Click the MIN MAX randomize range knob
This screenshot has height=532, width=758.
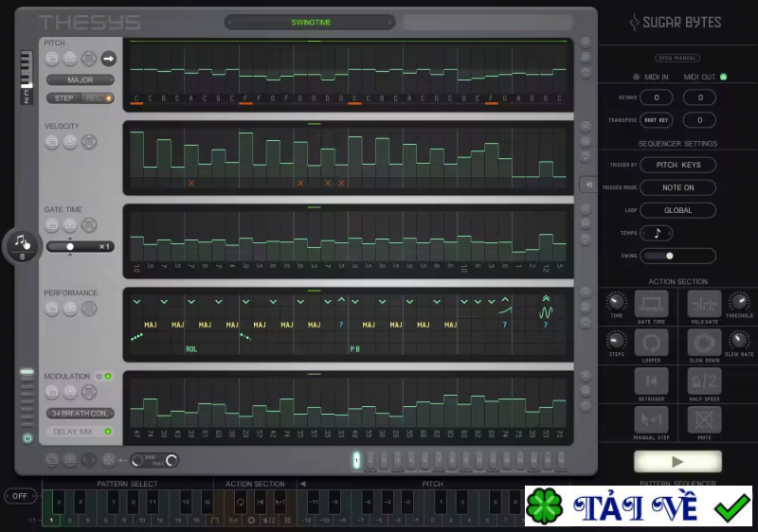154,460
